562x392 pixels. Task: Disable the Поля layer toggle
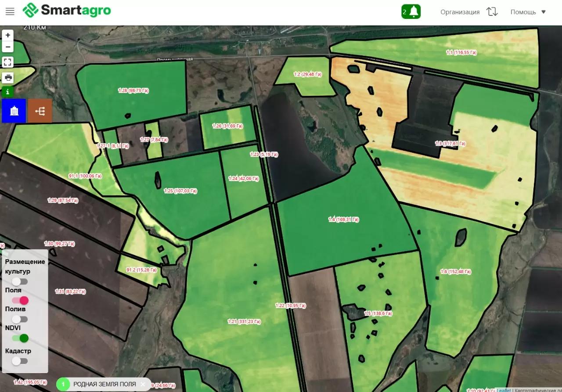tap(20, 300)
